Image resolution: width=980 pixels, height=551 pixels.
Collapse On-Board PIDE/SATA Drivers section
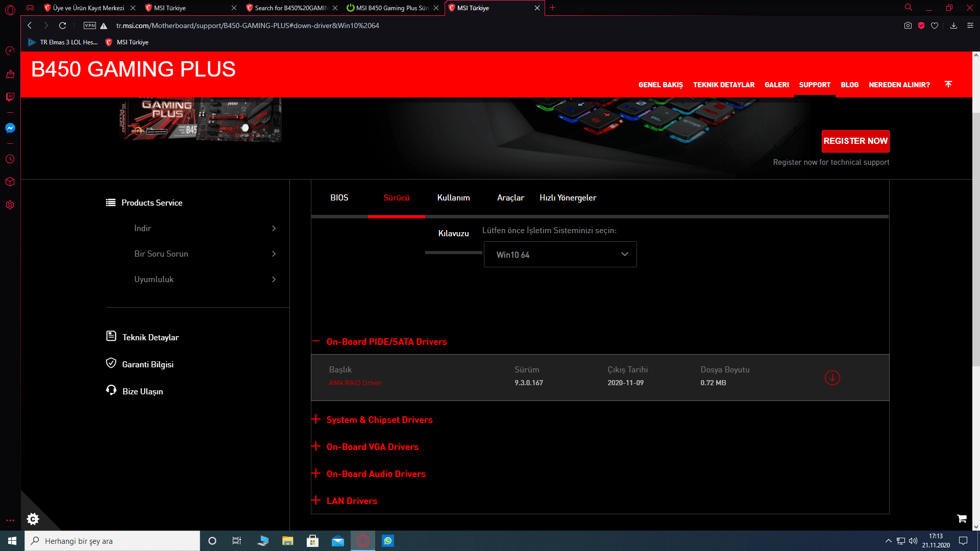click(386, 342)
